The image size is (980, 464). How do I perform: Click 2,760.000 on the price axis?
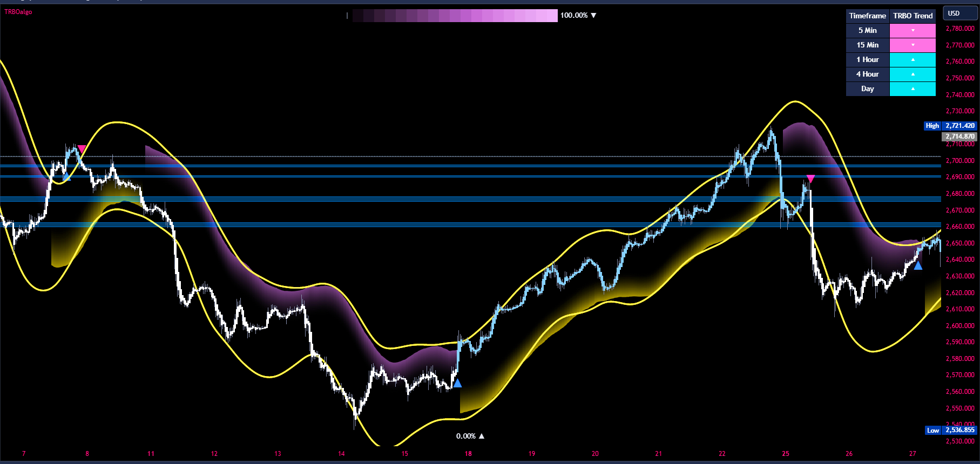coord(960,62)
